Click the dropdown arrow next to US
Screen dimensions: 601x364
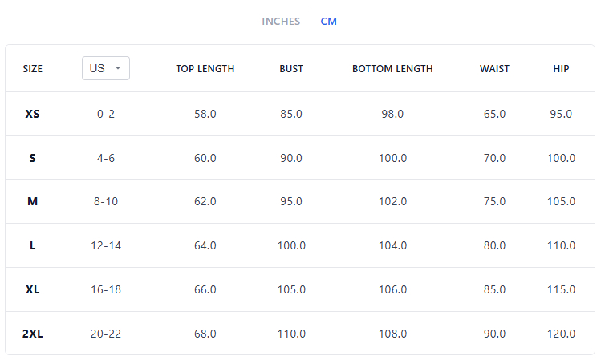[118, 68]
